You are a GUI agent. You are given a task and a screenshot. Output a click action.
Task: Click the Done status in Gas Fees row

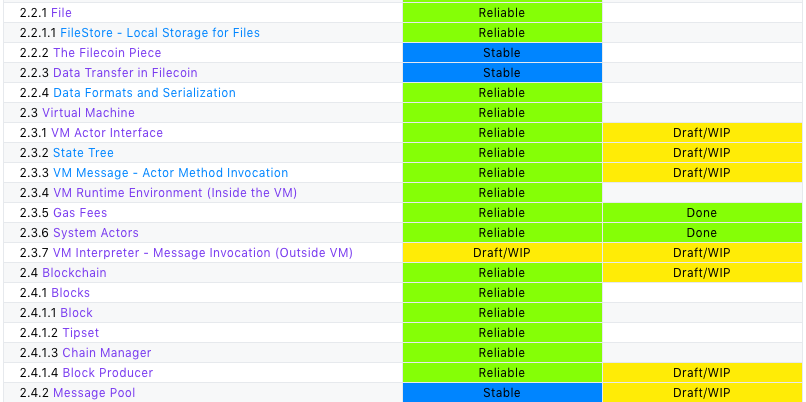pos(701,213)
